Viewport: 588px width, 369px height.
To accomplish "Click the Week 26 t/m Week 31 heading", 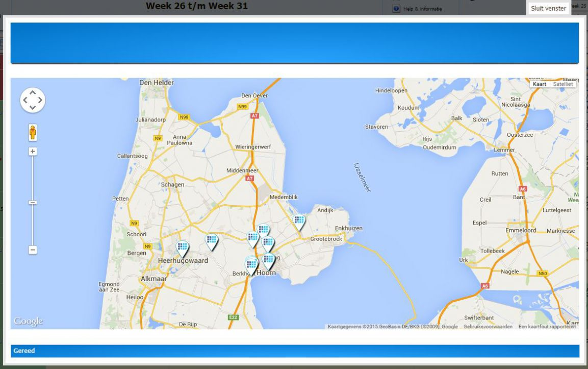I will (x=197, y=6).
